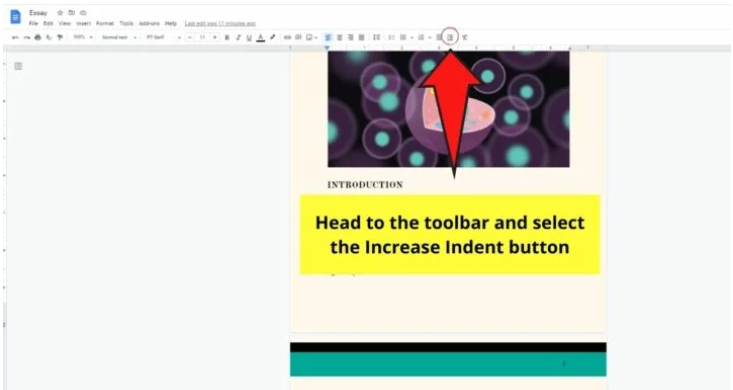Run spelling and grammar check

[x=49, y=37]
